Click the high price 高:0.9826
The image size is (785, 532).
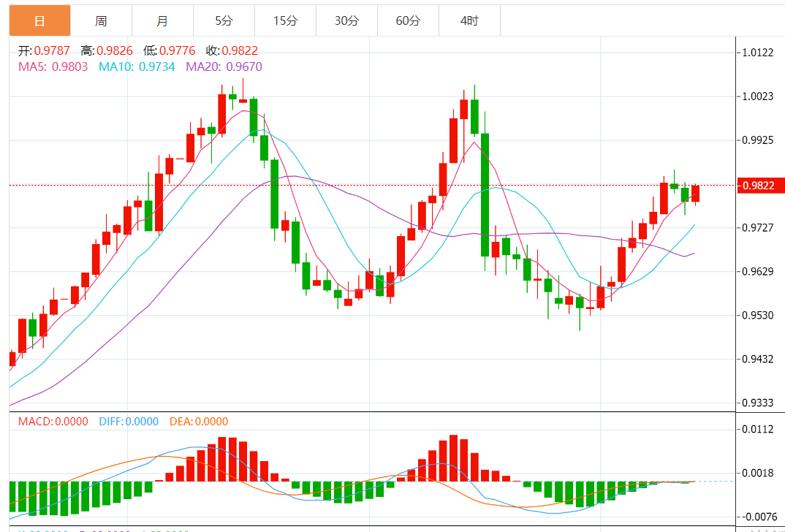click(x=107, y=50)
